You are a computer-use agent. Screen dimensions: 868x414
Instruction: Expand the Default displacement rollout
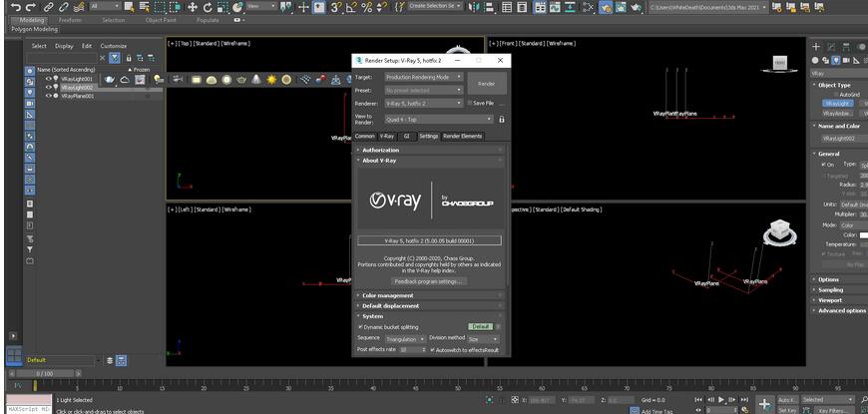pyautogui.click(x=429, y=306)
